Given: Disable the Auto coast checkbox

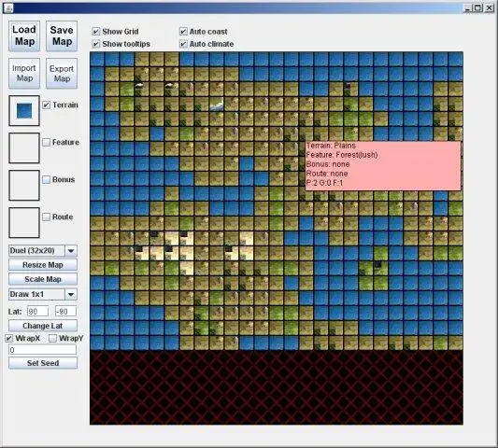Looking at the screenshot, I should pyautogui.click(x=183, y=32).
